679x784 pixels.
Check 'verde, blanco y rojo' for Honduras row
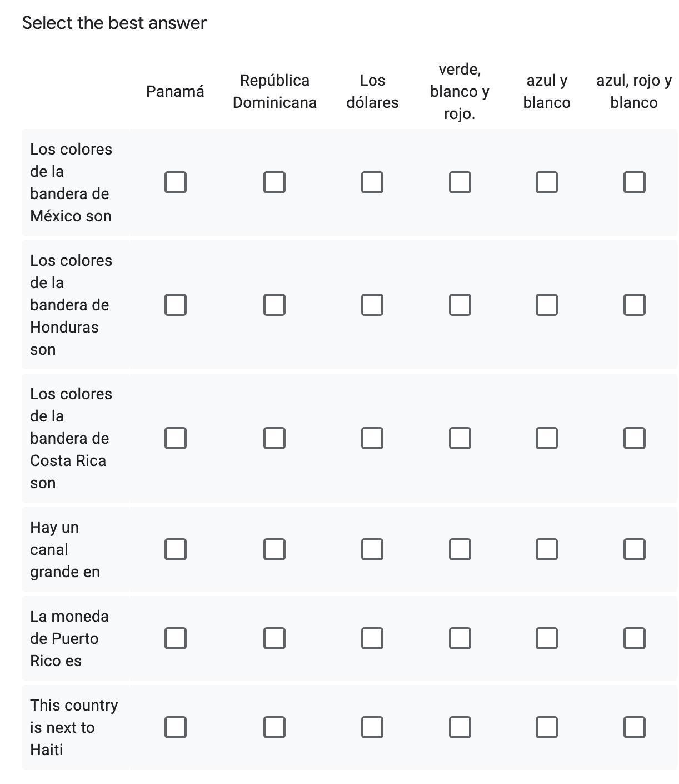click(460, 305)
